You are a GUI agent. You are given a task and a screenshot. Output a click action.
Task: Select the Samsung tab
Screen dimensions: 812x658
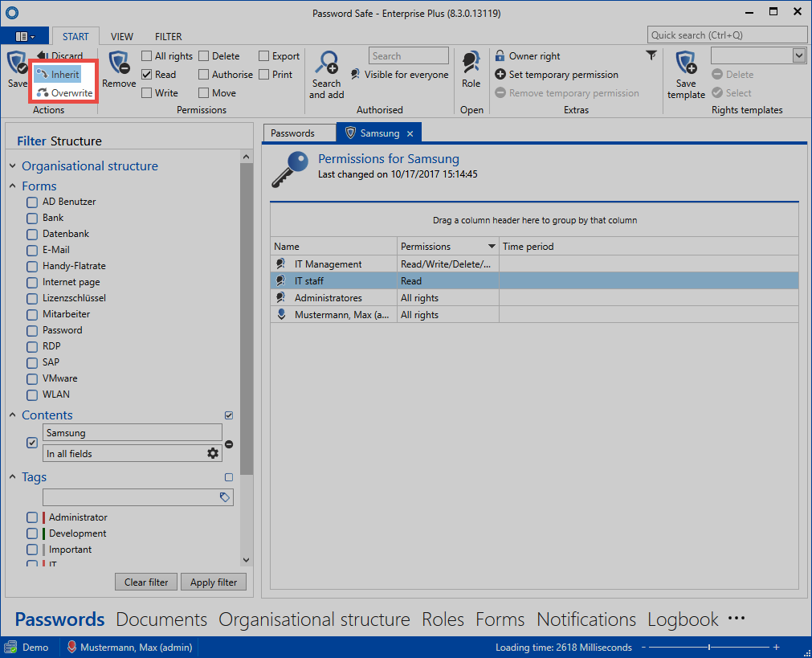pos(380,133)
